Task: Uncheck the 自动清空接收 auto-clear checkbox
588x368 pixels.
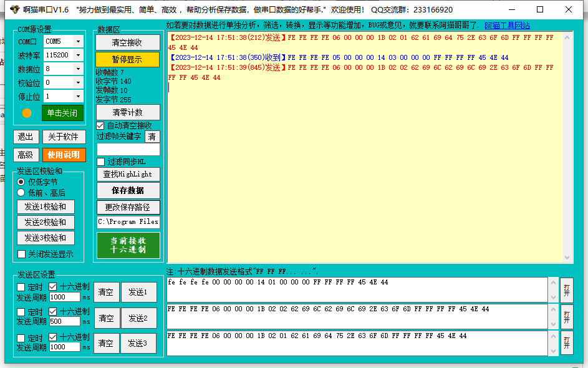Action: [99, 125]
